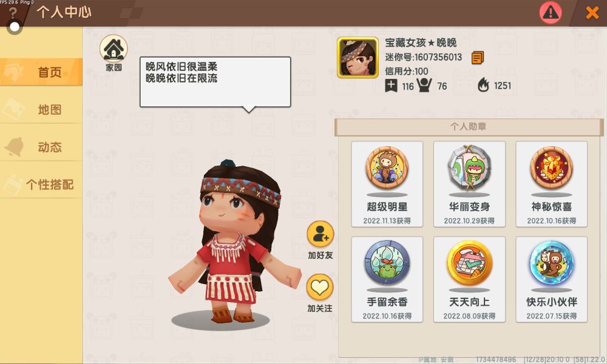Click the player avatar portrait
This screenshot has width=607, height=364.
358,58
